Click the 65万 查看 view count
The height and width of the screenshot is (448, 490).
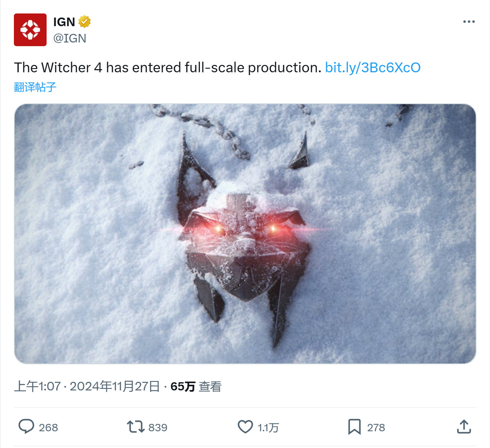pos(196,386)
